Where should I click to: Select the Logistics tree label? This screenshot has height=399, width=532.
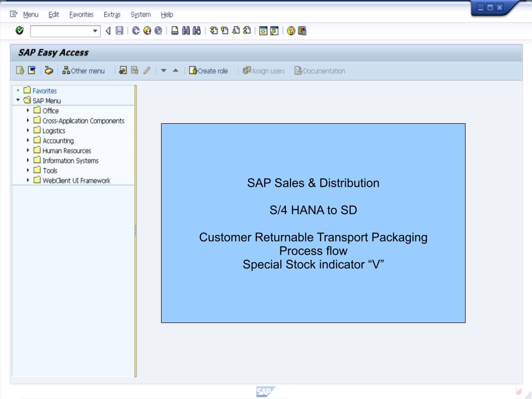tap(54, 131)
